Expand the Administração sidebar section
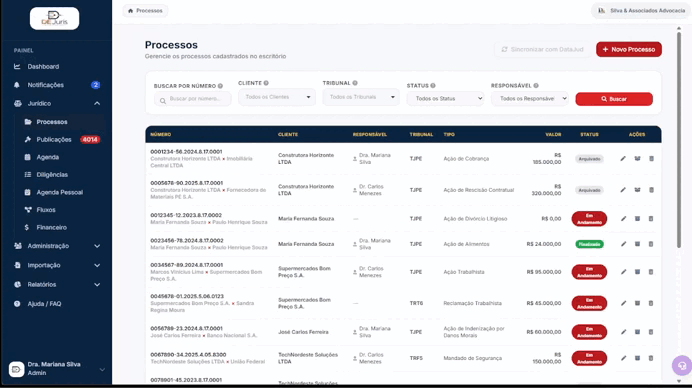This screenshot has width=692, height=388. (56, 246)
